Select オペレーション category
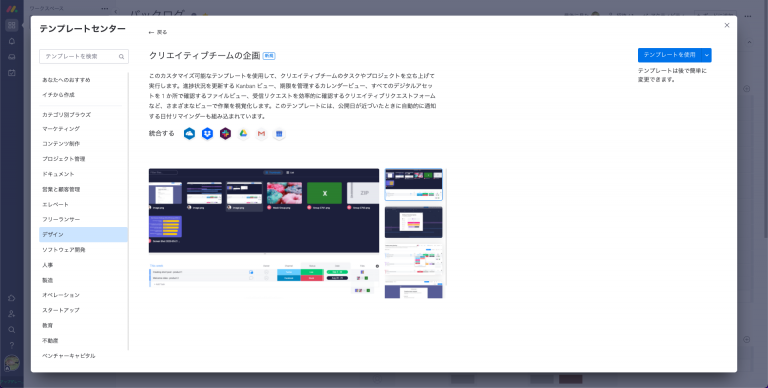Image resolution: width=768 pixels, height=388 pixels. click(x=61, y=295)
